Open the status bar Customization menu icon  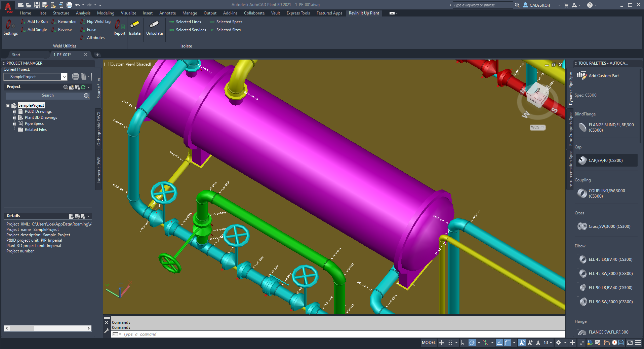pyautogui.click(x=638, y=343)
